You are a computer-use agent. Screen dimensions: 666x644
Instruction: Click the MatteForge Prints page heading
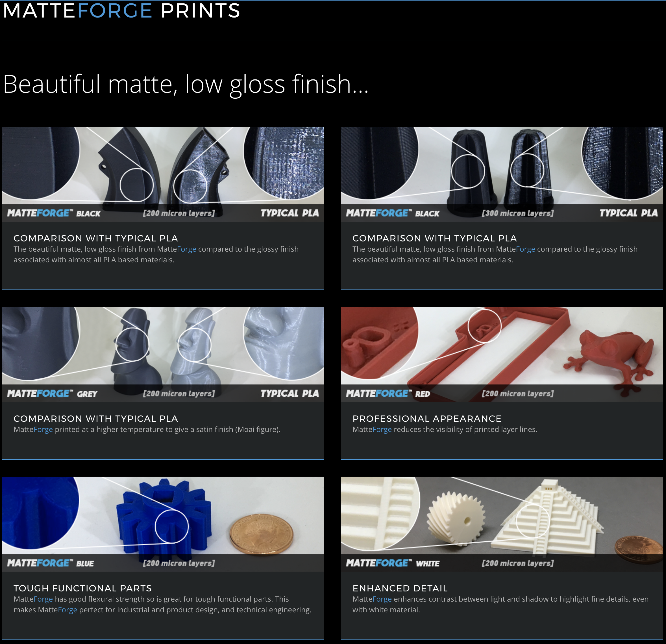(121, 11)
